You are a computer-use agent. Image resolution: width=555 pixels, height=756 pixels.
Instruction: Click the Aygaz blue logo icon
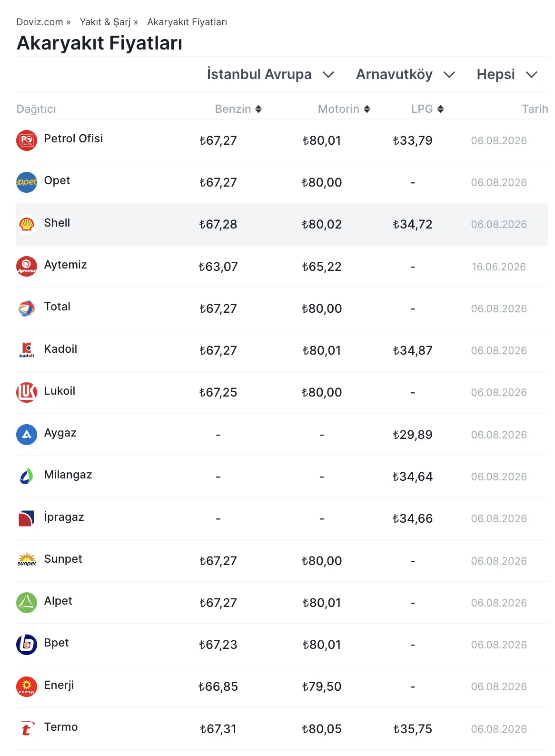pyautogui.click(x=27, y=435)
